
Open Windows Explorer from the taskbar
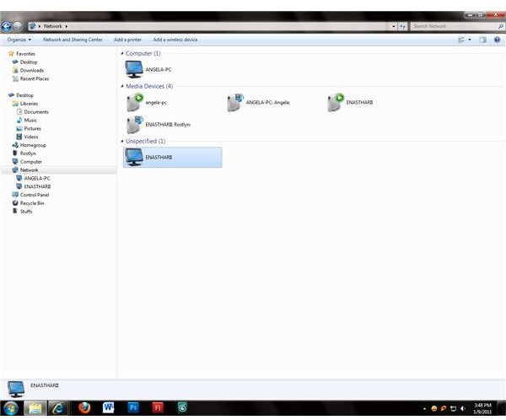[x=35, y=408]
